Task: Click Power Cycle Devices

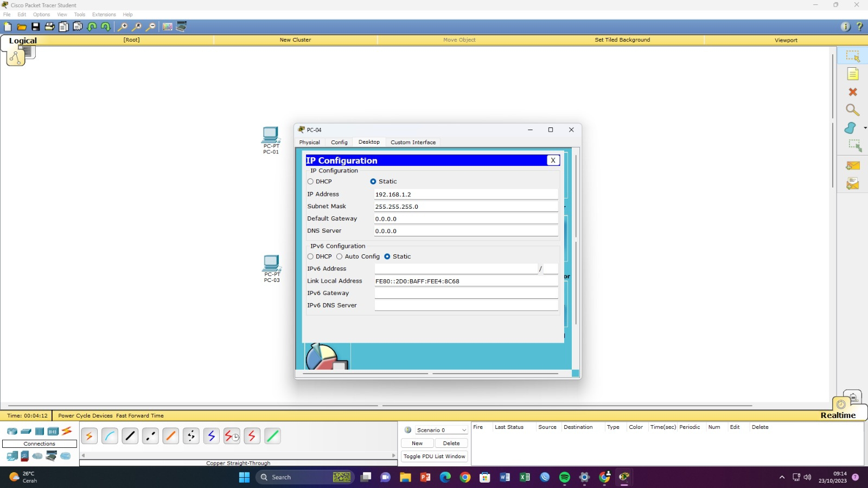Action: tap(85, 416)
